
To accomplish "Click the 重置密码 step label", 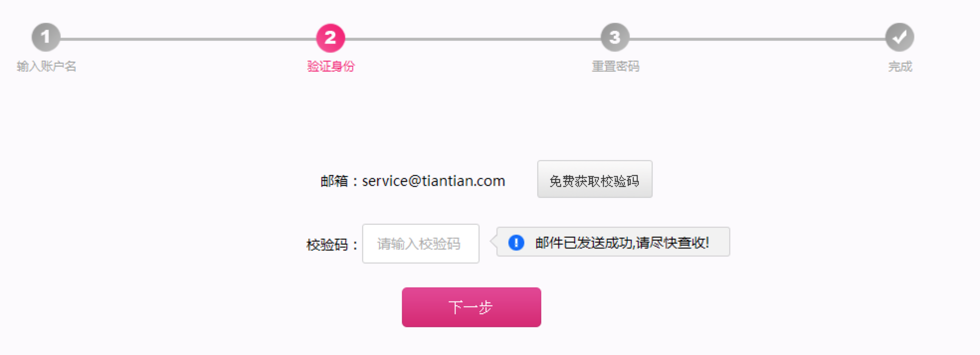I will pos(615,66).
